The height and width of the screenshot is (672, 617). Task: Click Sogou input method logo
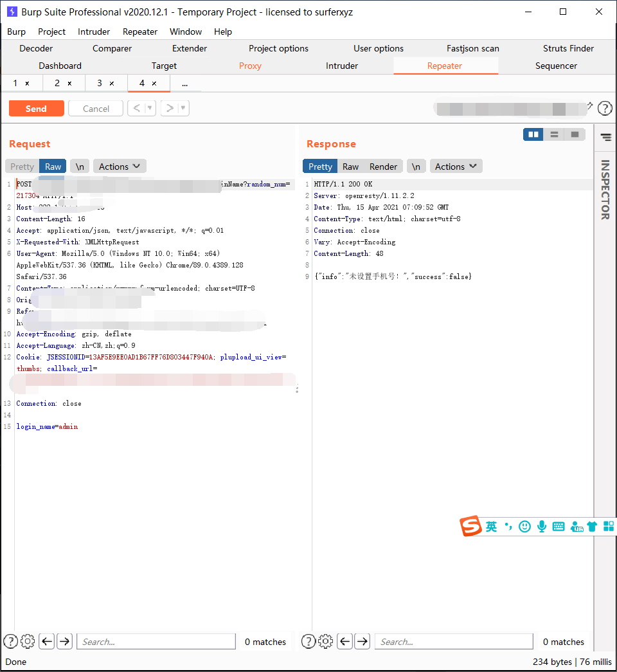pyautogui.click(x=471, y=526)
